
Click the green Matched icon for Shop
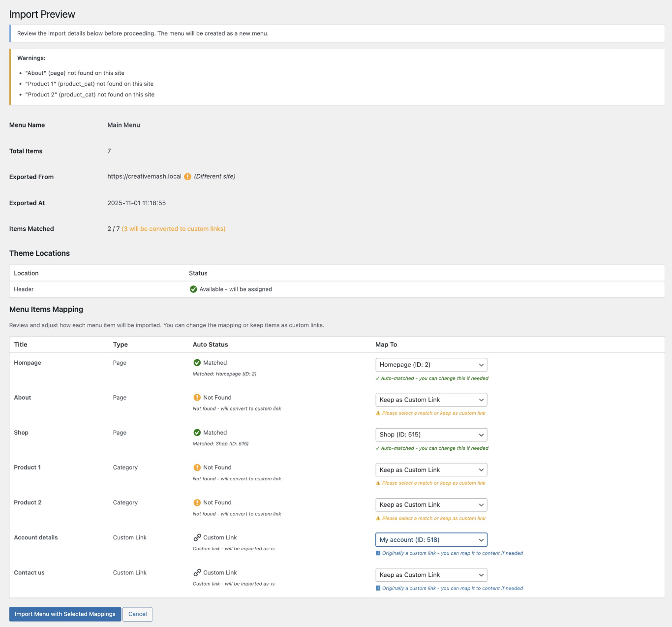(197, 433)
